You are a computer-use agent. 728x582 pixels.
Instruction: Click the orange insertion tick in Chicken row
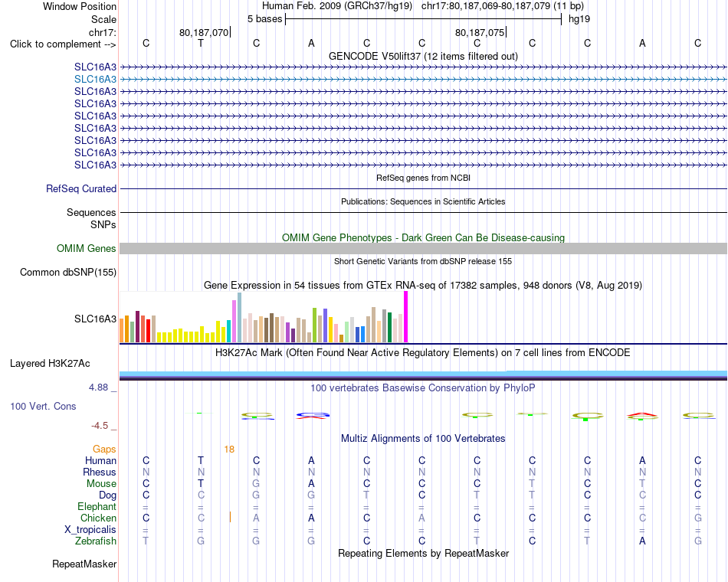point(231,517)
